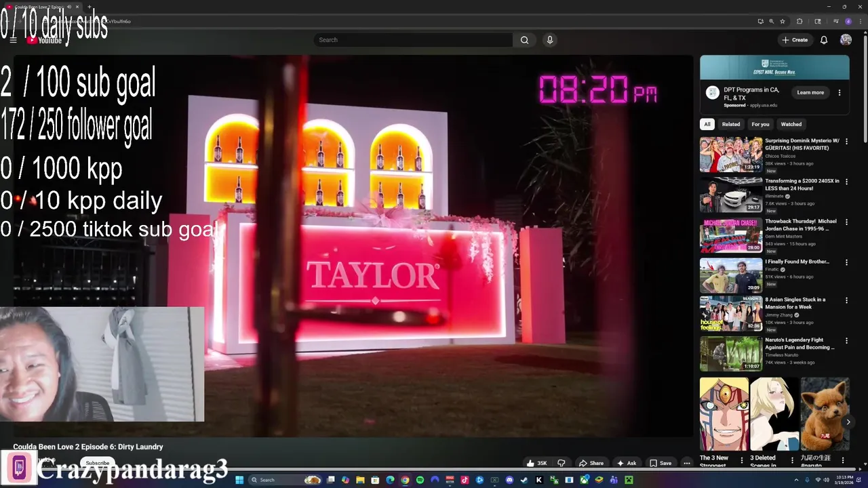Open 8 Asian Singles Stuck in Mansion title

point(795,303)
